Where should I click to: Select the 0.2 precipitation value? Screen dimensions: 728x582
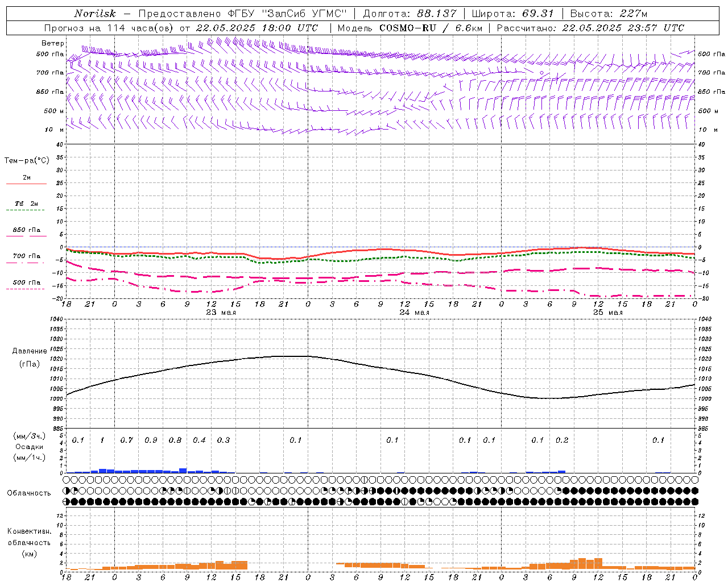(x=562, y=440)
